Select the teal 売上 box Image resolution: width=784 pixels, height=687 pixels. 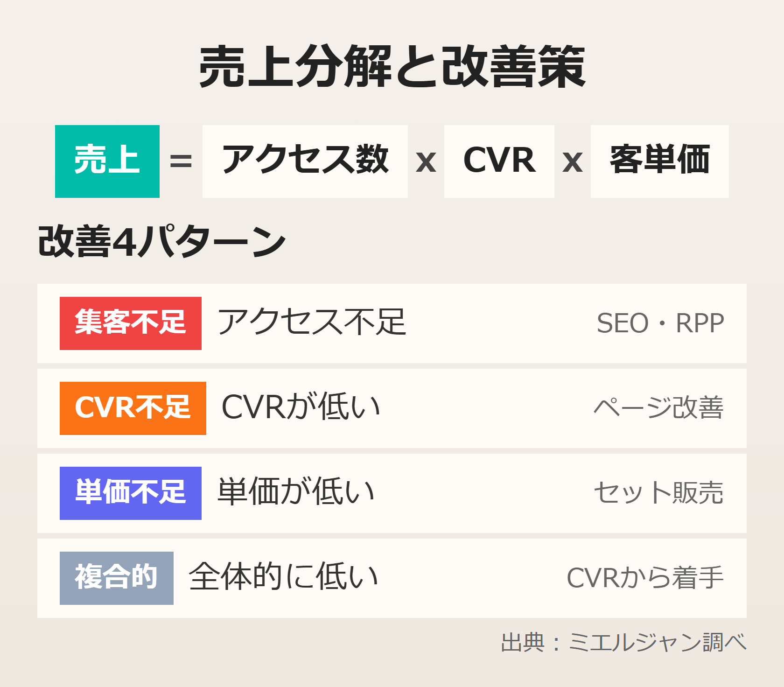(x=107, y=161)
